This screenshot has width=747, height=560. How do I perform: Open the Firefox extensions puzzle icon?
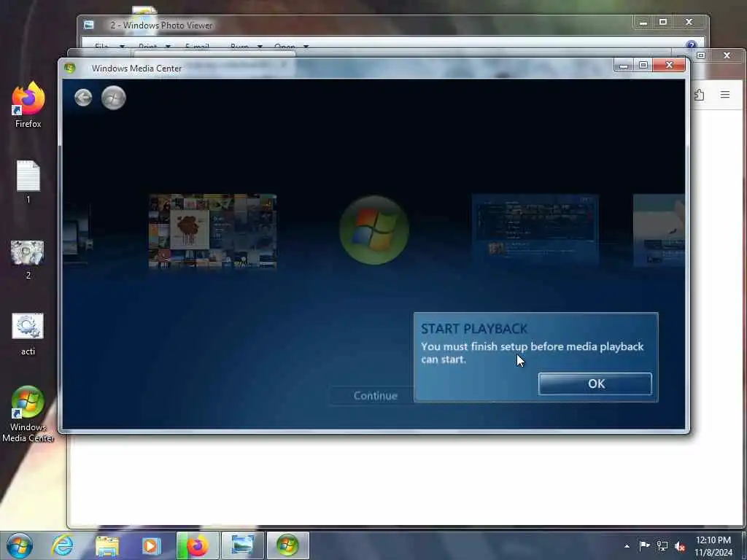(x=699, y=95)
